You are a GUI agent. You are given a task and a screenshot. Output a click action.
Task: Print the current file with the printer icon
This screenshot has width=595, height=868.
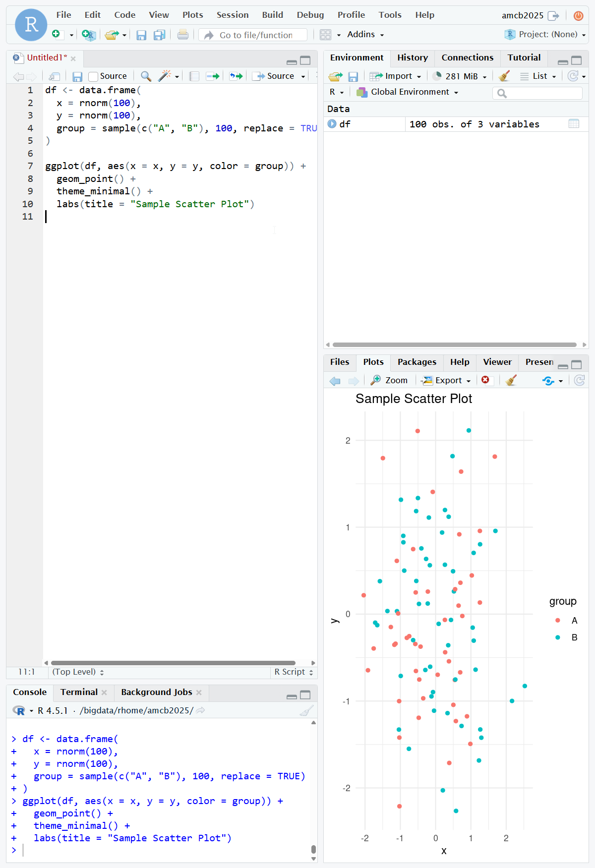click(182, 35)
